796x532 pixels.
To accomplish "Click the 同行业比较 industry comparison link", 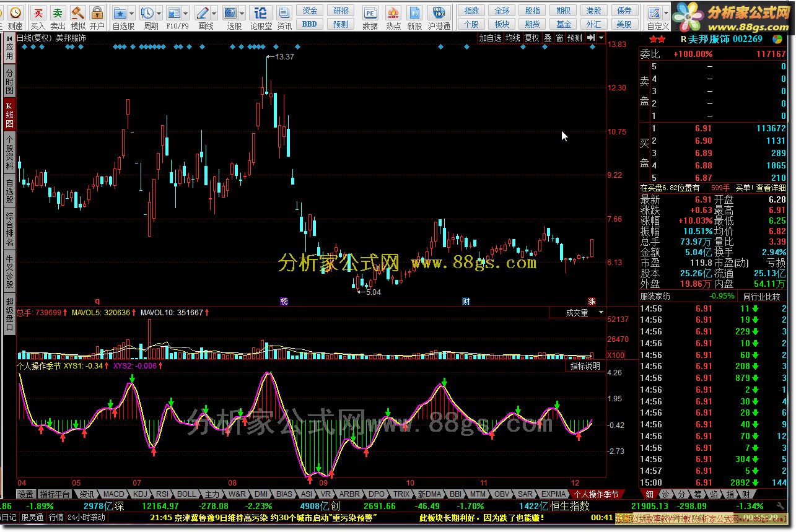I will click(x=761, y=297).
